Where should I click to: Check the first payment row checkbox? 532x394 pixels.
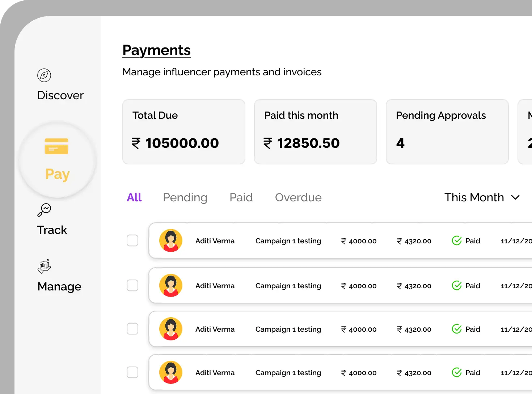point(132,240)
